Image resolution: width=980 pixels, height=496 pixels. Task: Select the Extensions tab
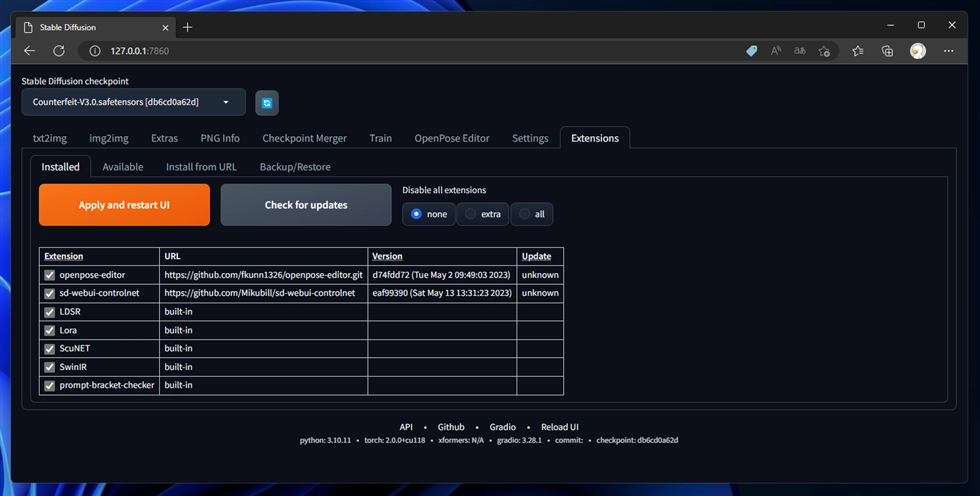[x=595, y=138]
